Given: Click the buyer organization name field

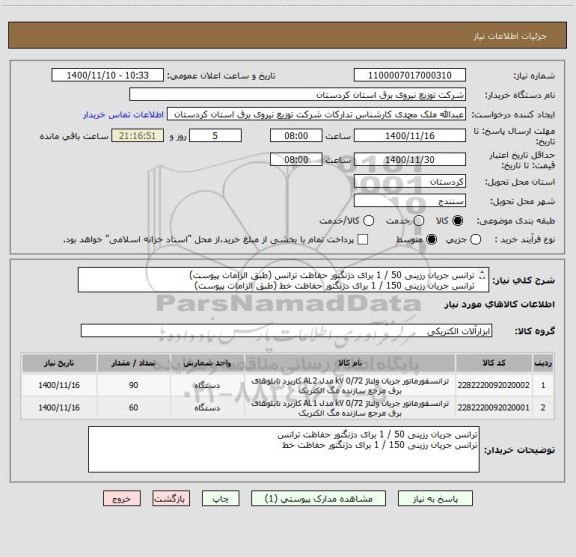Looking at the screenshot, I should click(298, 94).
